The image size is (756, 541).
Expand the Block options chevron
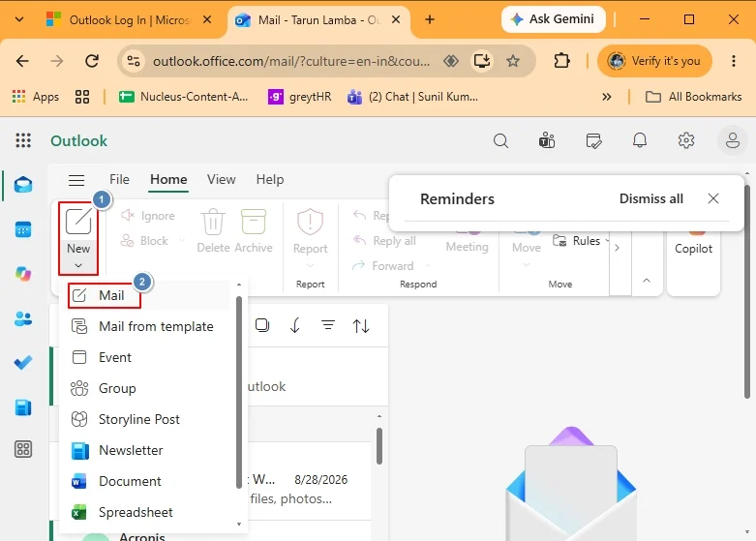pos(182,240)
